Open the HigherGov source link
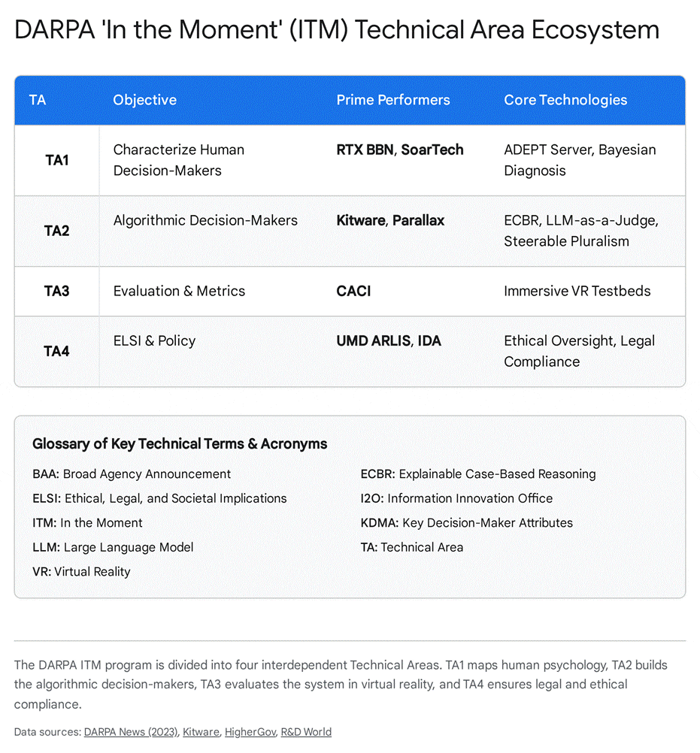This screenshot has height=753, width=700. point(250,732)
